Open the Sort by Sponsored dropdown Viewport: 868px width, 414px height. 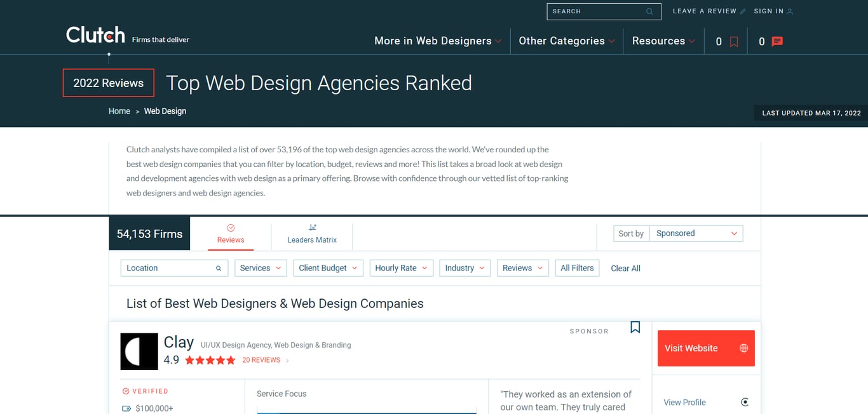pos(695,233)
